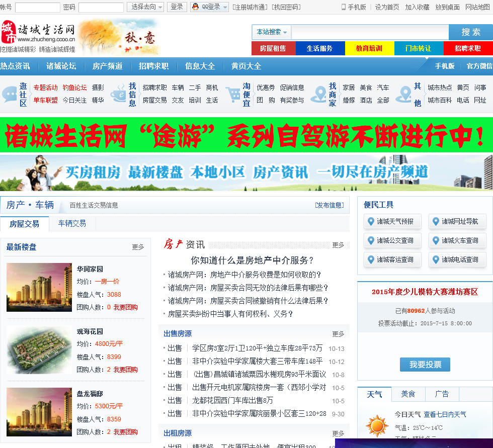Screen dimensions: 493x448
Task: Click the shopping cart icon for 淘便宜
Action: (x=233, y=94)
